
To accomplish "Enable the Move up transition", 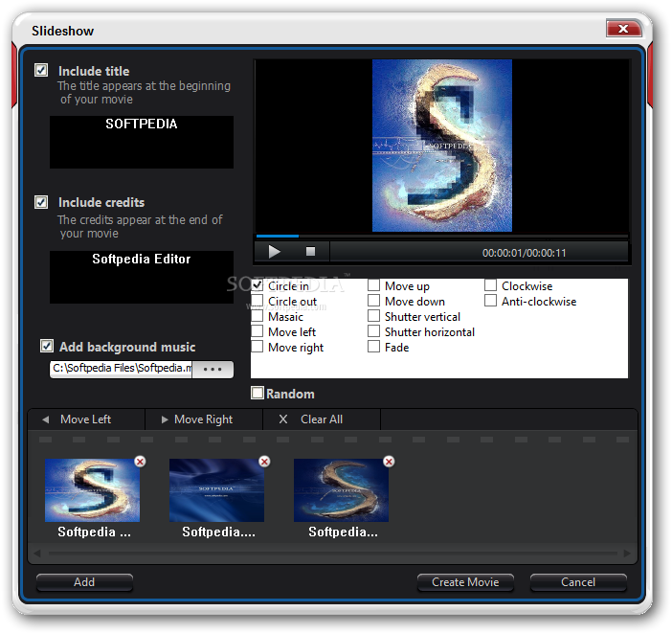I will coord(373,285).
